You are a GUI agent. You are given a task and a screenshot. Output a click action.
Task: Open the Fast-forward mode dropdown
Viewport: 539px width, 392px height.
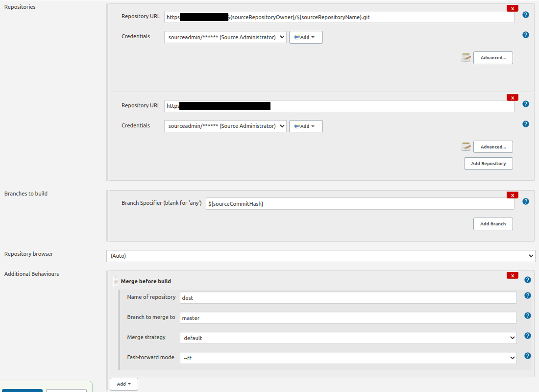click(x=348, y=358)
